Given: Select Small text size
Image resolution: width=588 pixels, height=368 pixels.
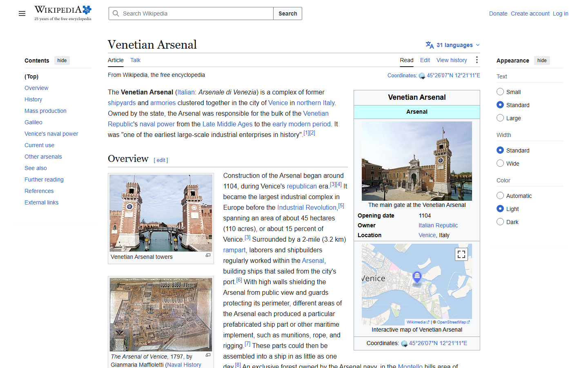Looking at the screenshot, I should coord(500,92).
